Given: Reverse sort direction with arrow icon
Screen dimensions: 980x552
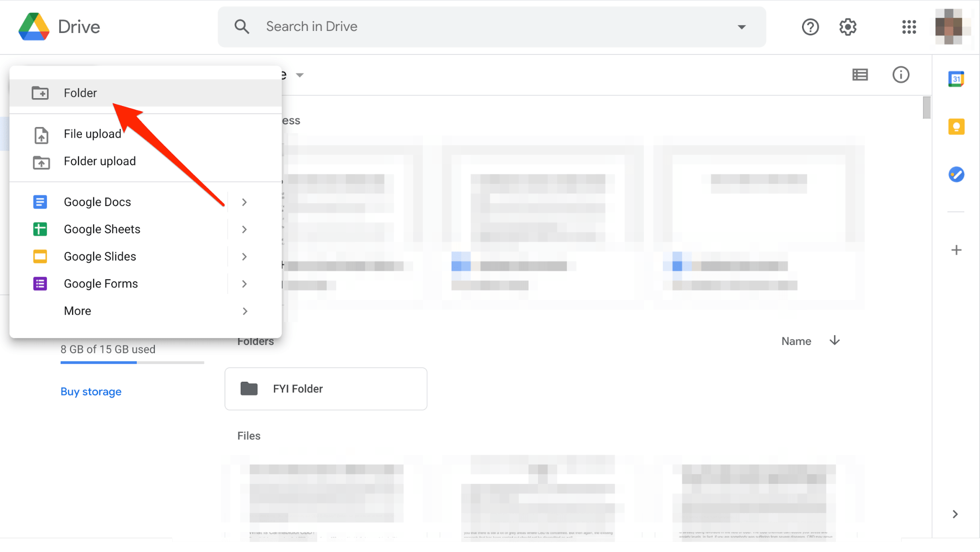Looking at the screenshot, I should [x=834, y=341].
